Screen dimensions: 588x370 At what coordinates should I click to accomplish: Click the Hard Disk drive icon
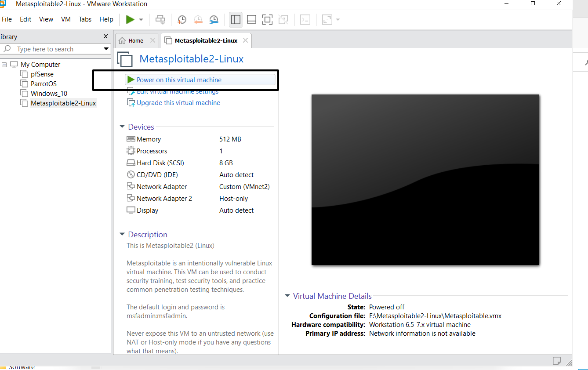(131, 163)
